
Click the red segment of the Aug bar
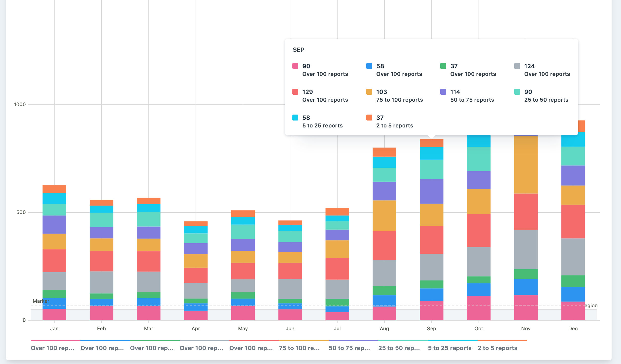click(384, 245)
